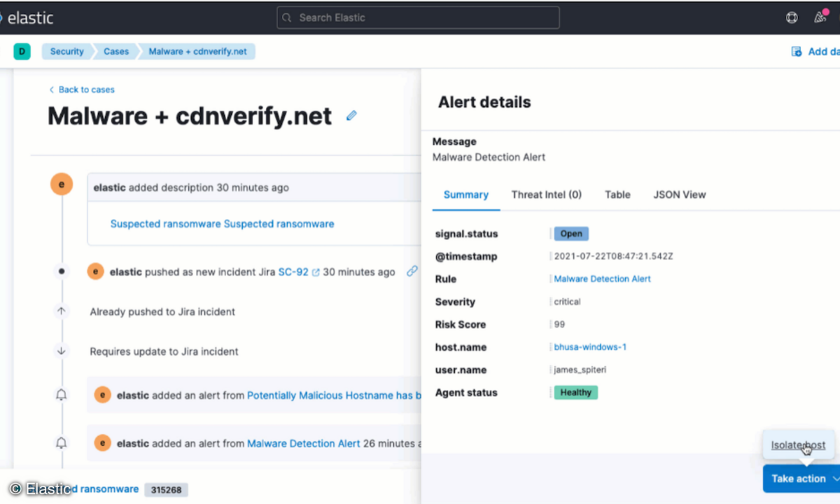
Task: Click user.name value james_spiteri
Action: pyautogui.click(x=580, y=370)
